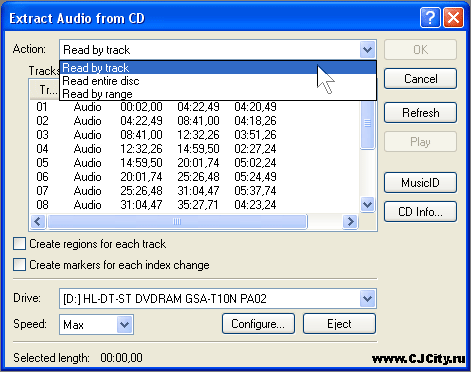This screenshot has height=372, width=471.
Task: Select 'Read by track' in dropdown list
Action: (218, 68)
